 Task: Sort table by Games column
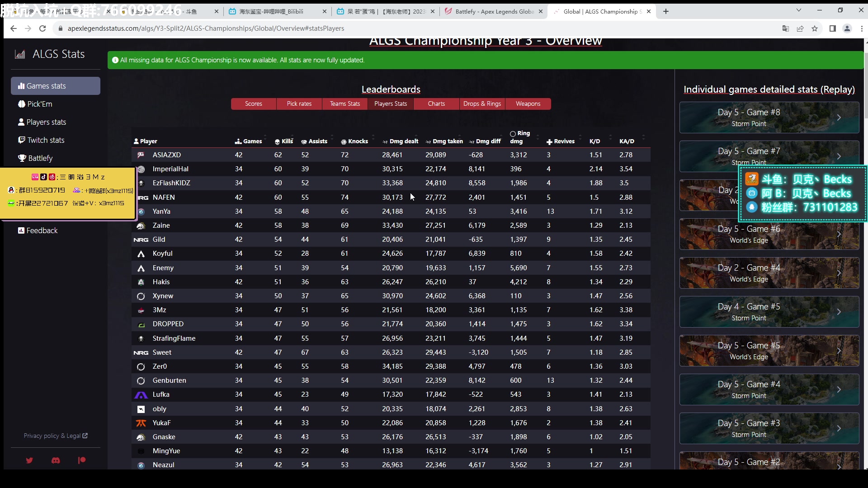click(249, 141)
